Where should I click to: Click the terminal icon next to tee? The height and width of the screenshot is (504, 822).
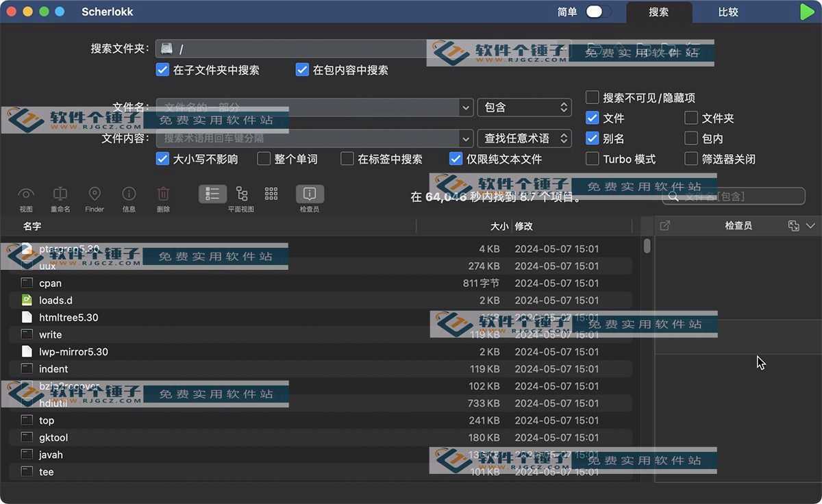(27, 471)
